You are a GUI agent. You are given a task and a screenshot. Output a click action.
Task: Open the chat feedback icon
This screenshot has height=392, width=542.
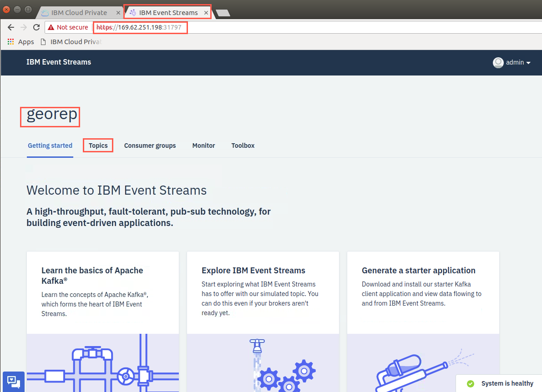click(x=14, y=382)
